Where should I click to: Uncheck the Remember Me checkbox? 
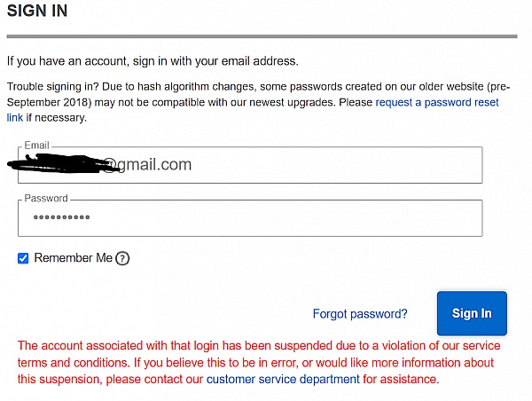tap(23, 258)
